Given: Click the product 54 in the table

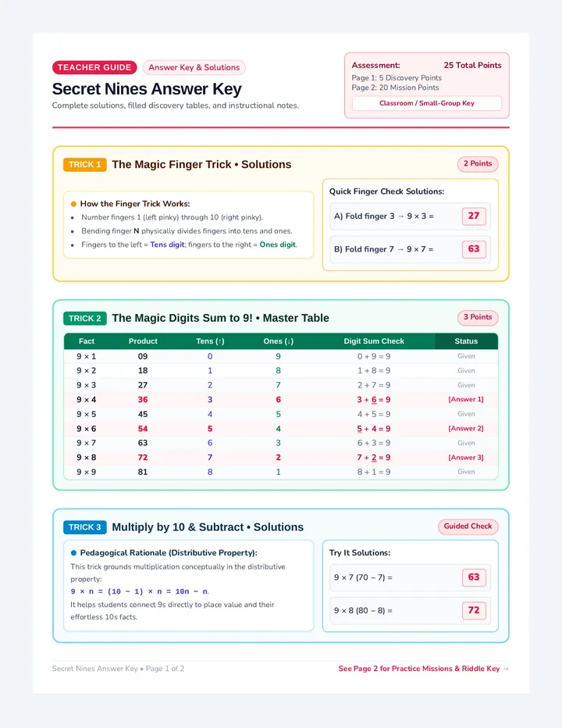Looking at the screenshot, I should 143,429.
